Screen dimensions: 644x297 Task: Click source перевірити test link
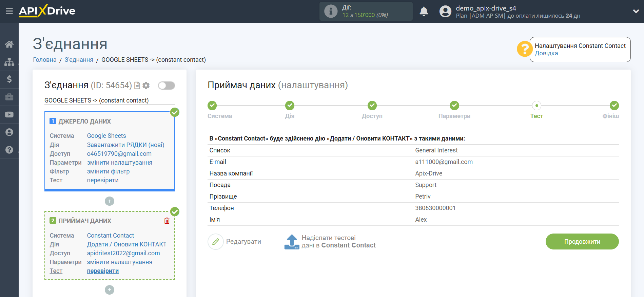(103, 180)
